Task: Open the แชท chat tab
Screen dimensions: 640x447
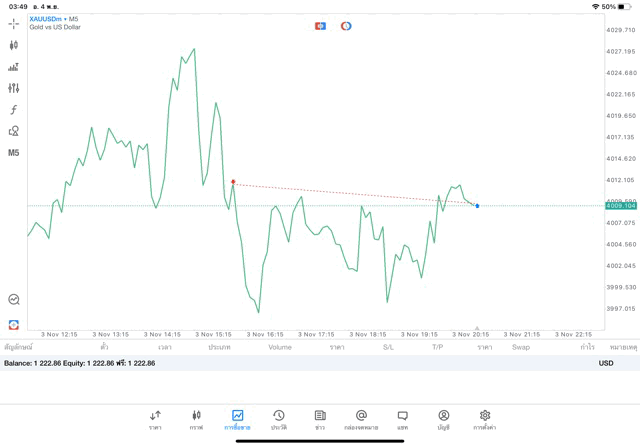Action: click(402, 419)
